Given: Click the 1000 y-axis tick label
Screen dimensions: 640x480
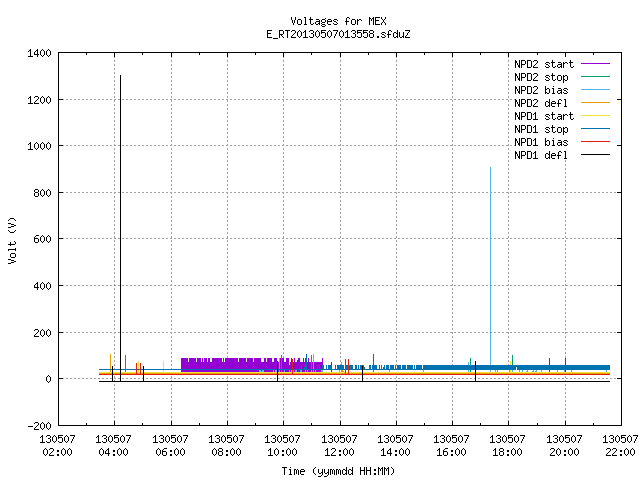Looking at the screenshot, I should [40, 146].
